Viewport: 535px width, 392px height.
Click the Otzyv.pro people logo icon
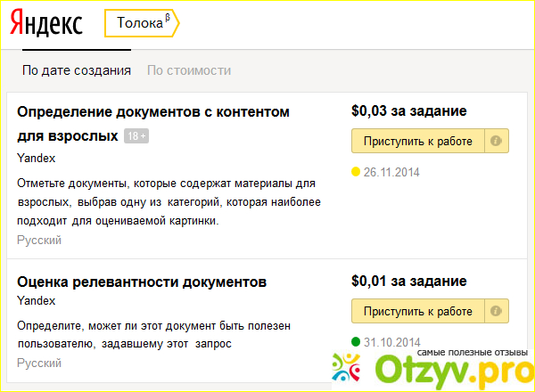[349, 367]
